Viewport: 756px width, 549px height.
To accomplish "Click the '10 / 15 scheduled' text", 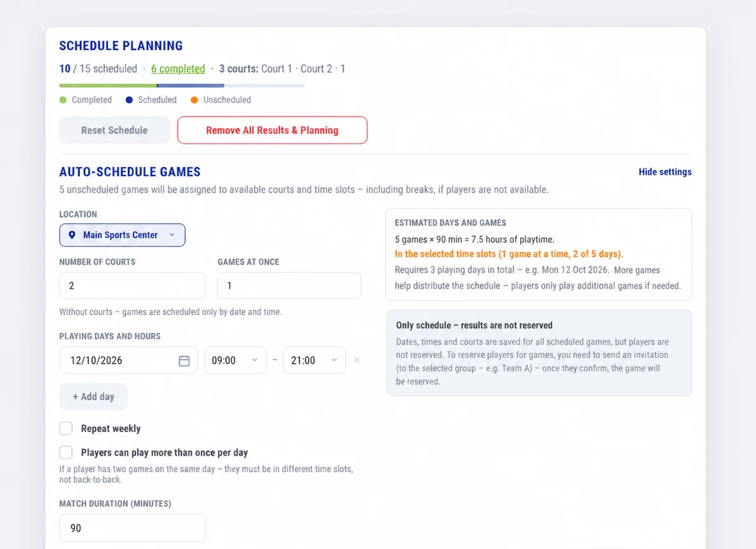I will (x=98, y=69).
